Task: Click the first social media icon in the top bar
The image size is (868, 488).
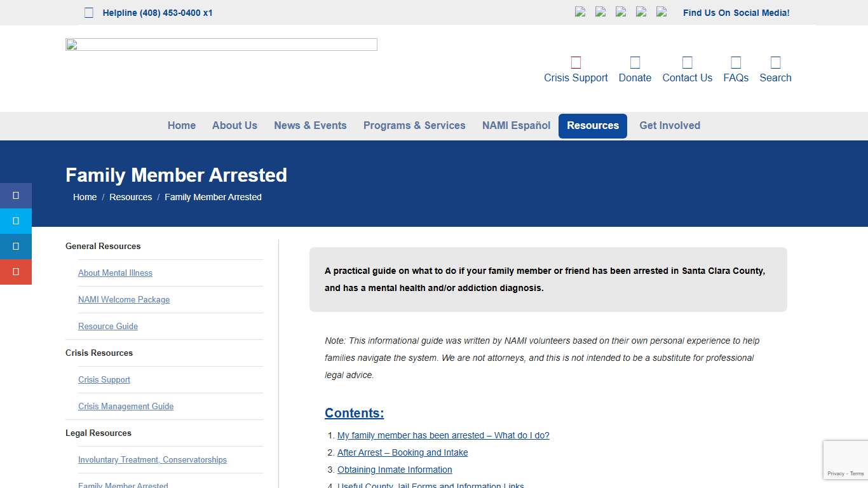Action: 580,11
